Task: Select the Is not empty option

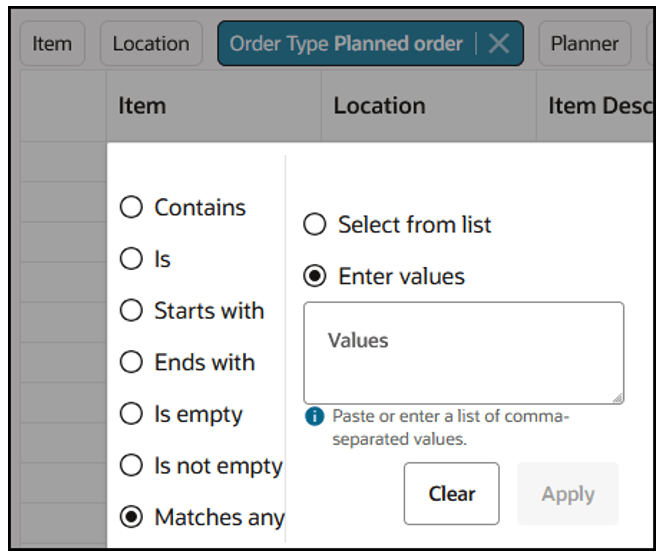Action: pyautogui.click(x=132, y=466)
